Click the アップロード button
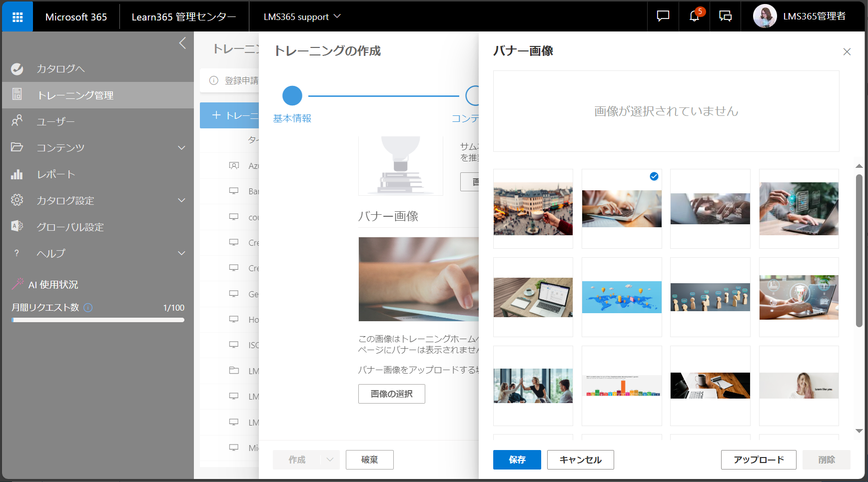Image resolution: width=868 pixels, height=482 pixels. [x=759, y=460]
